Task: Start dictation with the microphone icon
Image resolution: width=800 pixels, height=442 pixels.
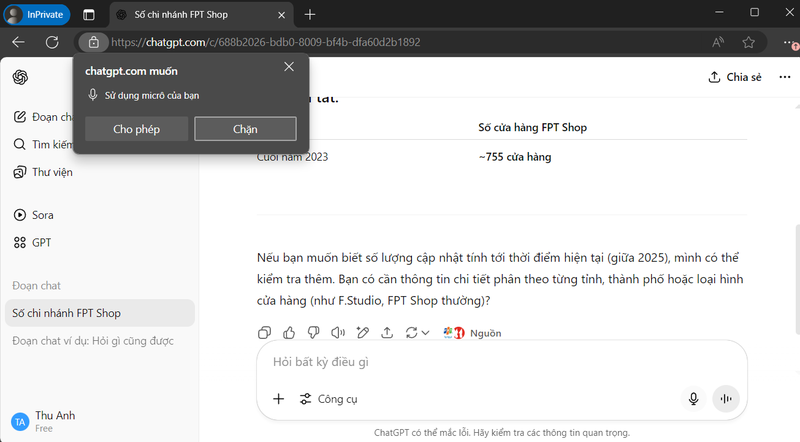Action: coord(692,399)
